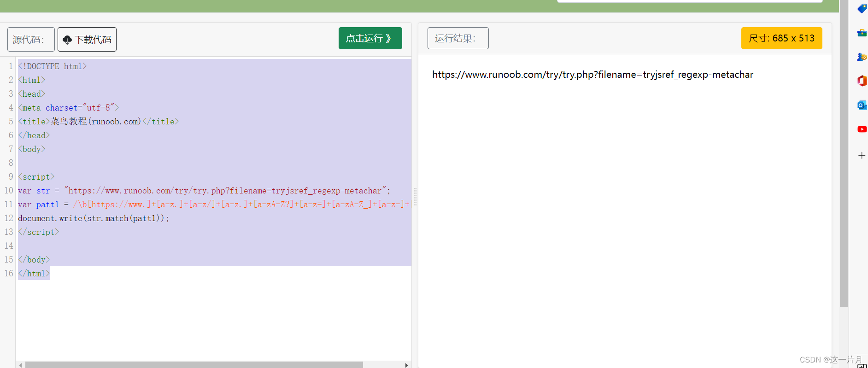This screenshot has height=368, width=868.
Task: Click the opening <script> code line
Action: (x=36, y=177)
